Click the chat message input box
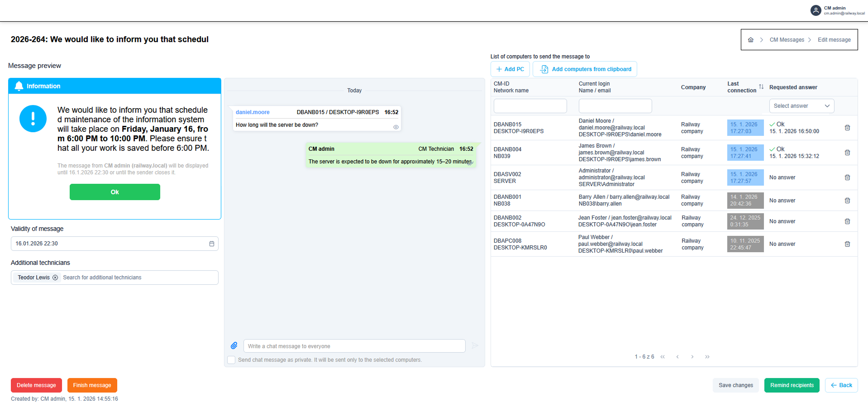Screen dimensions: 868x412 [x=354, y=346]
